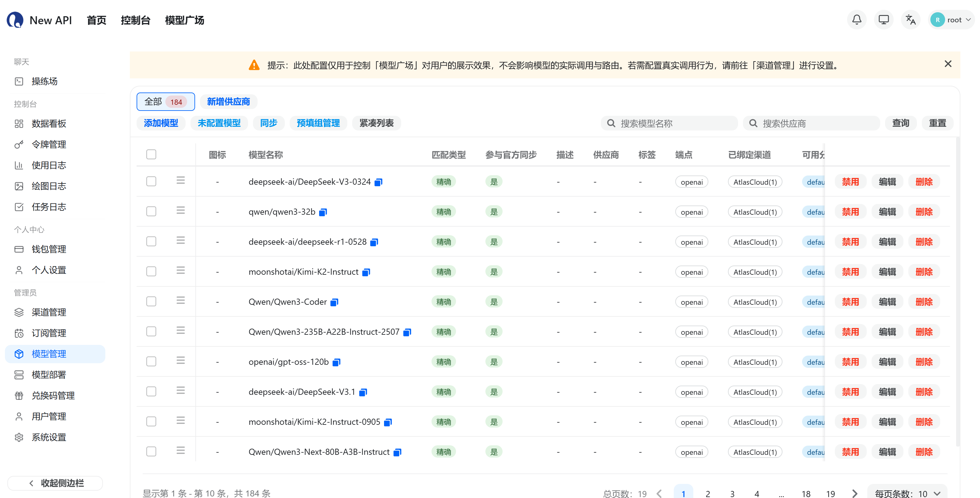Dismiss the orange warning banner

(948, 64)
